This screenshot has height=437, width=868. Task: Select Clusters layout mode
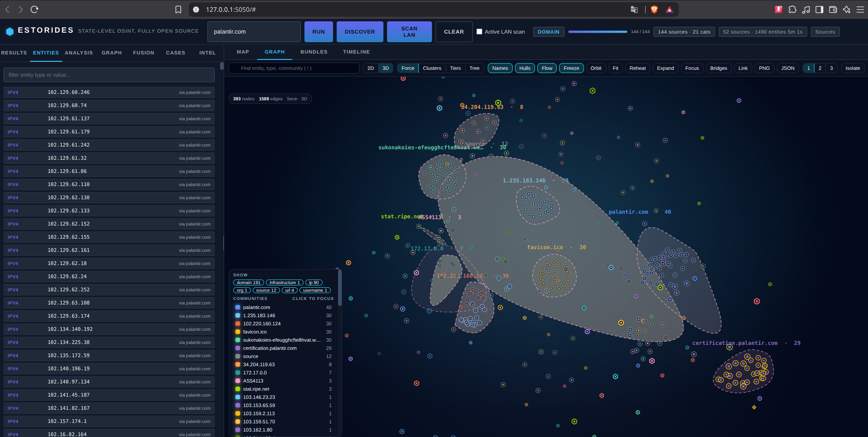432,68
